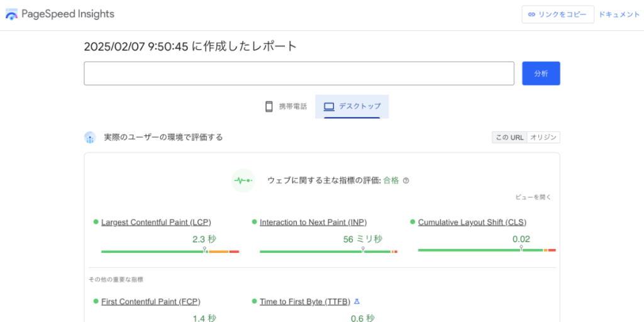Click the CLS distribution bar

(487, 250)
